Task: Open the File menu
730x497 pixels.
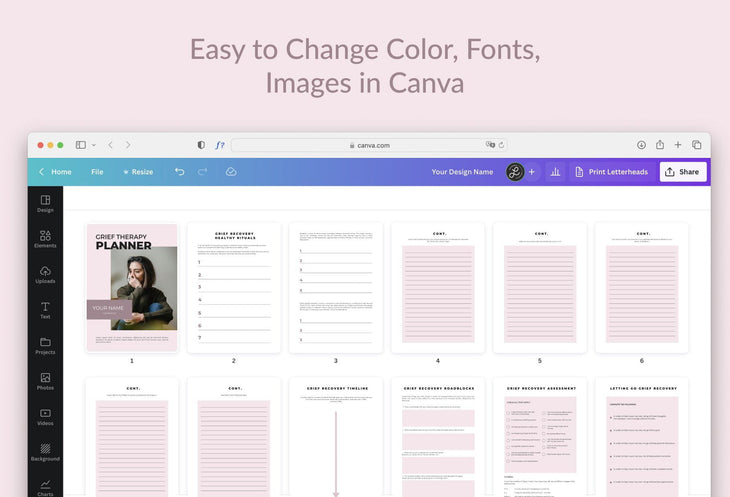Action: [97, 172]
